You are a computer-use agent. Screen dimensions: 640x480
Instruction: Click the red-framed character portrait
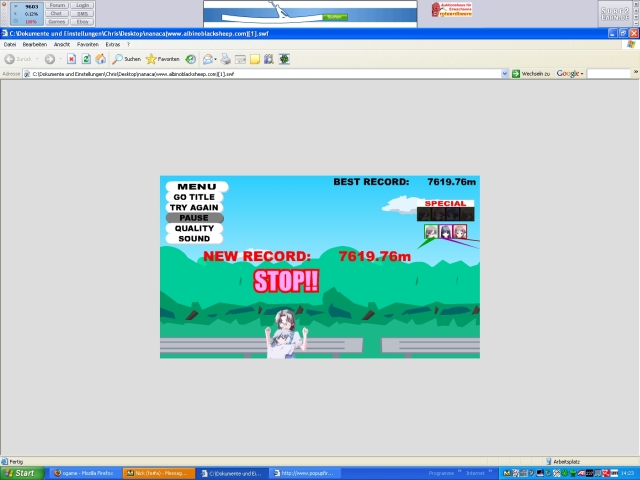pyautogui.click(x=460, y=231)
